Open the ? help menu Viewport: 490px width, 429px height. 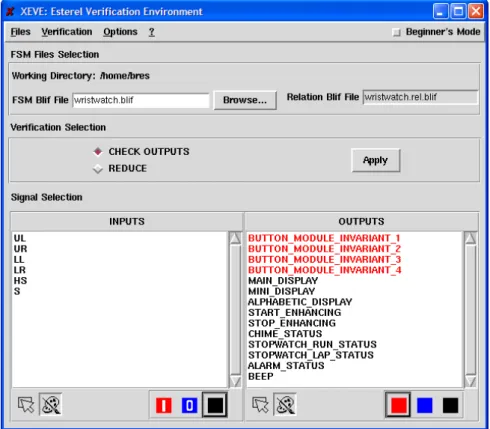pos(151,32)
